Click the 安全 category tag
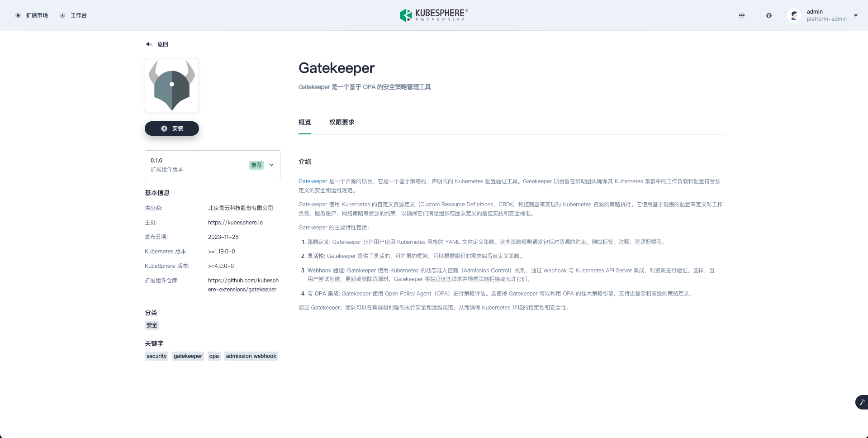This screenshot has width=868, height=438. pos(152,325)
